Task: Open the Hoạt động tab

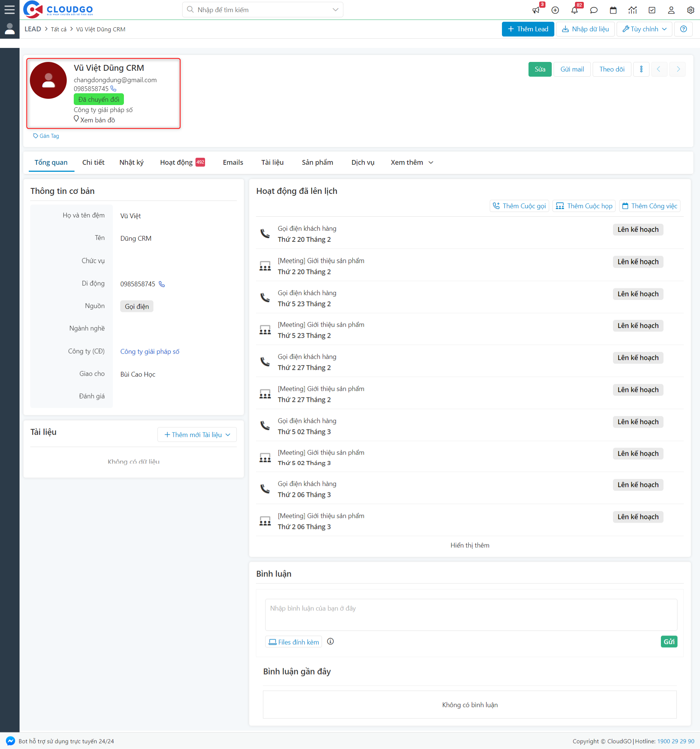Action: click(176, 163)
